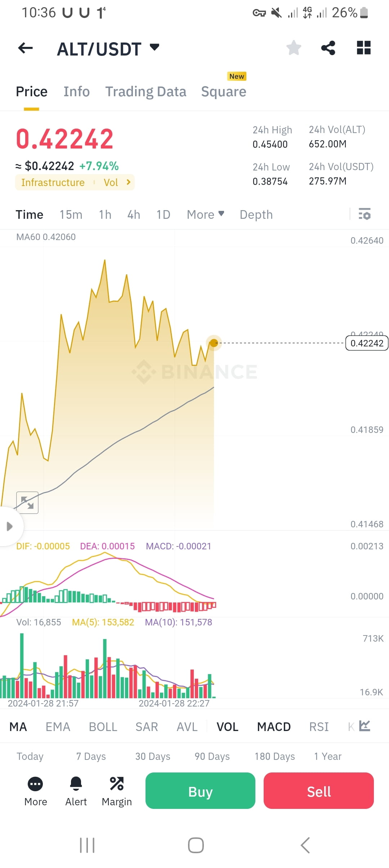This screenshot has width=389, height=868.
Task: Favorite ALT/USDT with the star icon
Action: coord(294,48)
